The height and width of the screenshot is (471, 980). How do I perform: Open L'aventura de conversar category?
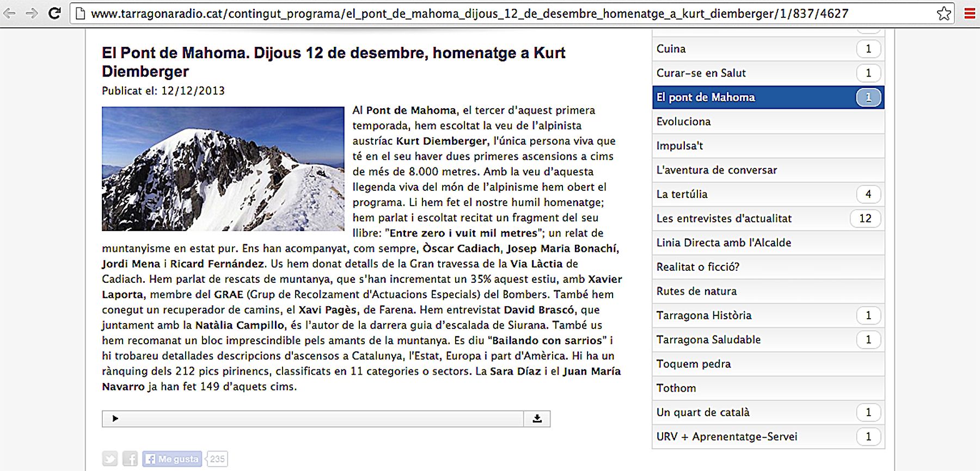pyautogui.click(x=768, y=170)
